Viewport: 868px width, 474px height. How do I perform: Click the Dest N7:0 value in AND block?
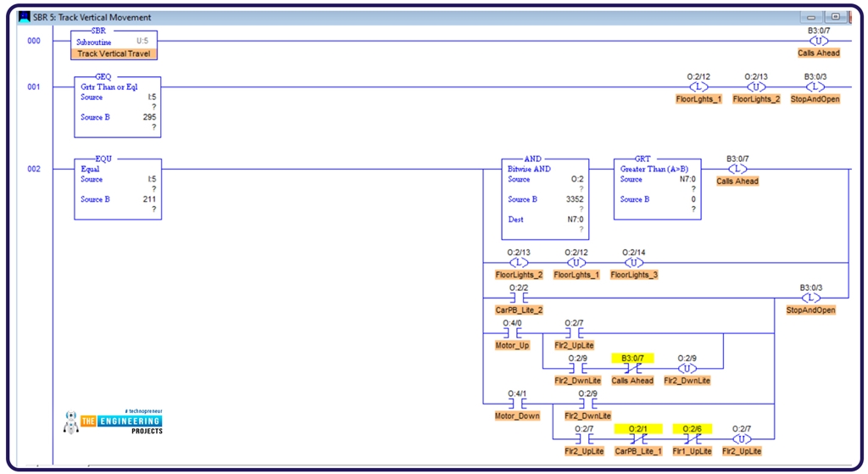(576, 220)
